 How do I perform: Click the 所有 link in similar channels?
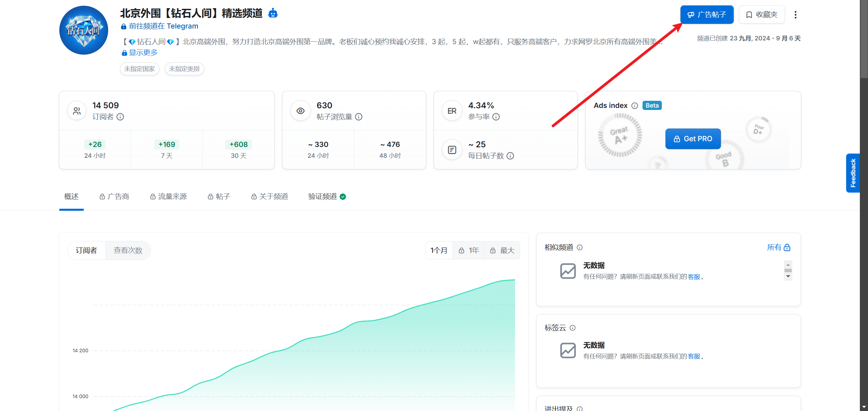(x=774, y=247)
